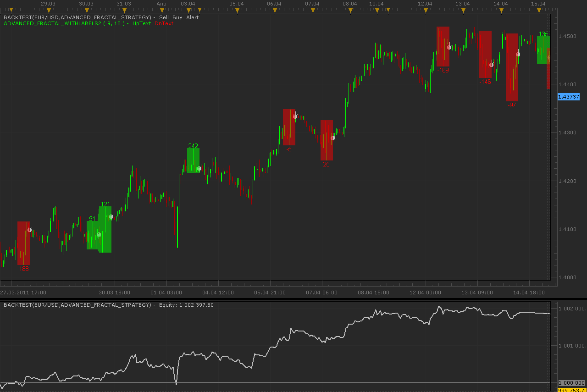Click the Alert label in chart legend

click(x=192, y=17)
